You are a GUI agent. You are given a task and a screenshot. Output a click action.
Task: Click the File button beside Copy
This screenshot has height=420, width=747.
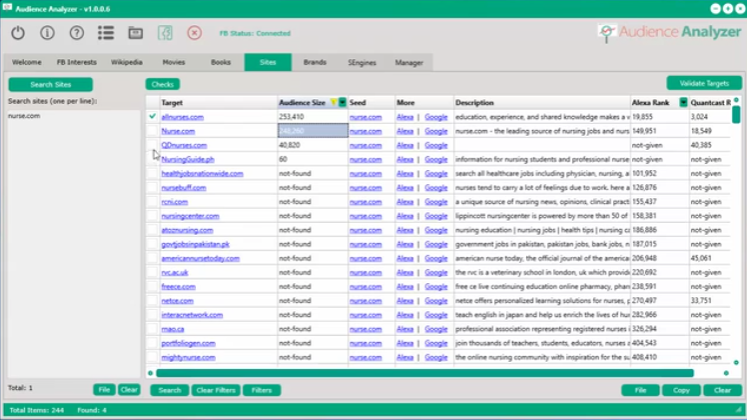(x=640, y=390)
